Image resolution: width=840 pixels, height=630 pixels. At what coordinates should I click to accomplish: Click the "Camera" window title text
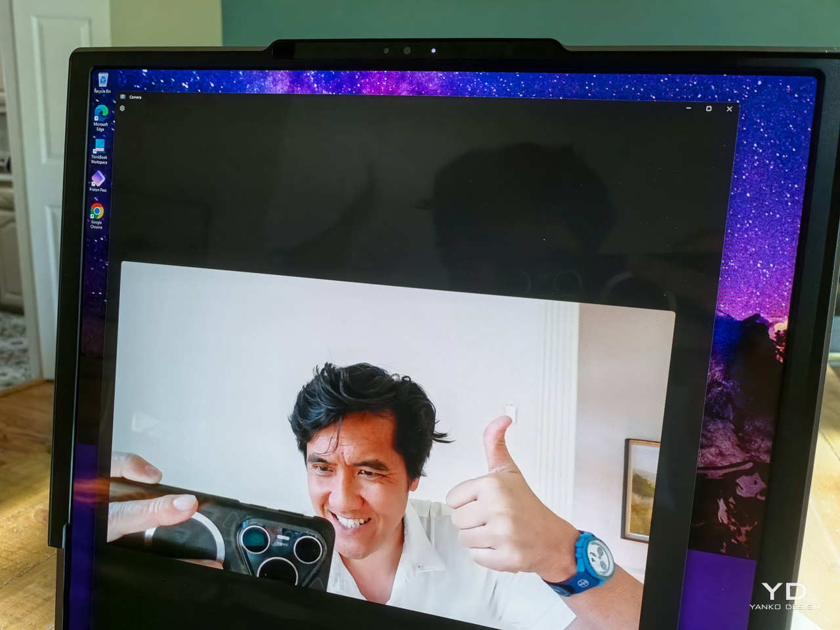[135, 97]
